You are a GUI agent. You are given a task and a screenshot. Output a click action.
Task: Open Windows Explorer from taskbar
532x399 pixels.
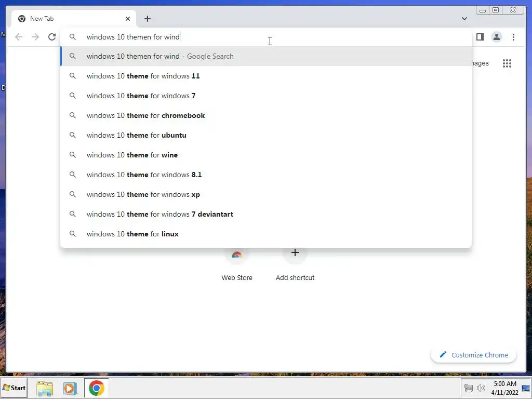click(45, 388)
